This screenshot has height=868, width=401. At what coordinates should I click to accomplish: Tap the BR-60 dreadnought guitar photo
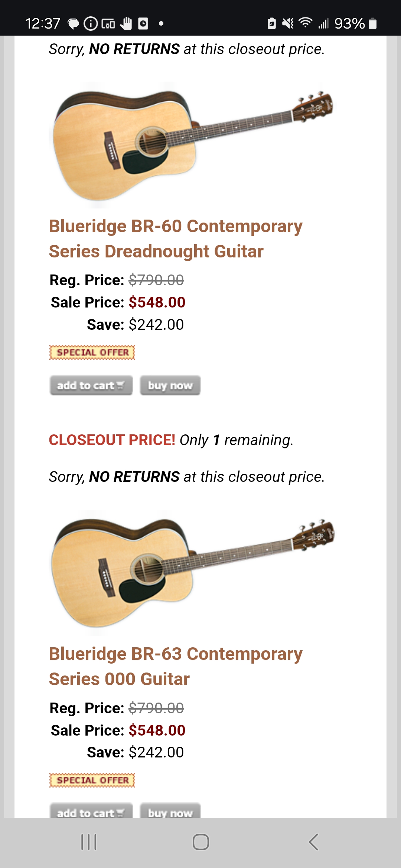(191, 145)
